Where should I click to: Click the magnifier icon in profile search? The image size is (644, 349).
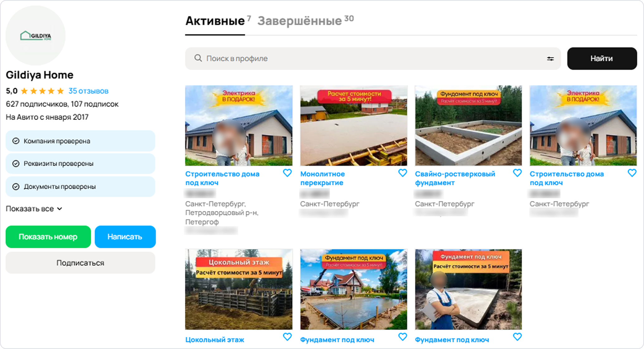pos(198,58)
